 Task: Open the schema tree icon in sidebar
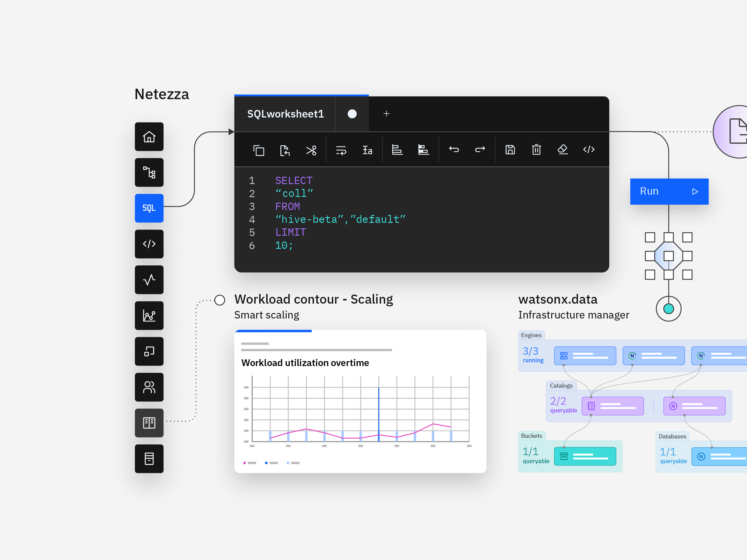pos(149,172)
